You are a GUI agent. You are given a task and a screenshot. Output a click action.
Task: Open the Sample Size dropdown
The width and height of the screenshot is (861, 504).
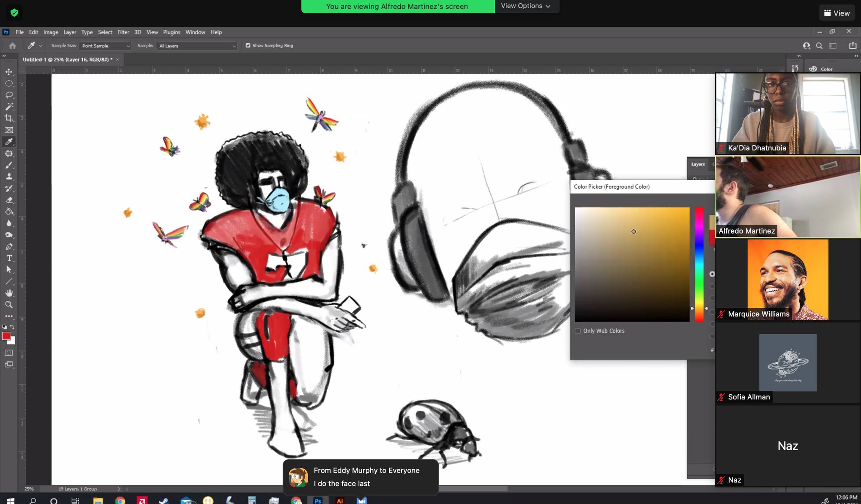[105, 46]
